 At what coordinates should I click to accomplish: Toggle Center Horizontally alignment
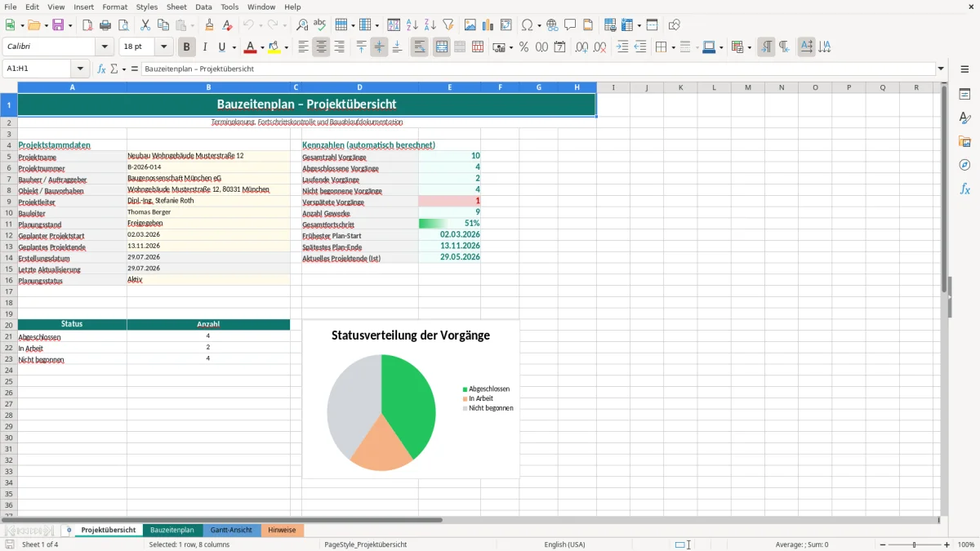[x=321, y=47]
